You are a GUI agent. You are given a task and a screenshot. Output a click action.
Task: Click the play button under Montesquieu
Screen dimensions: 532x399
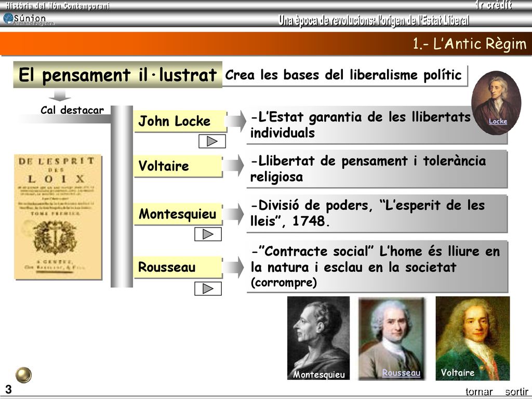coord(208,234)
